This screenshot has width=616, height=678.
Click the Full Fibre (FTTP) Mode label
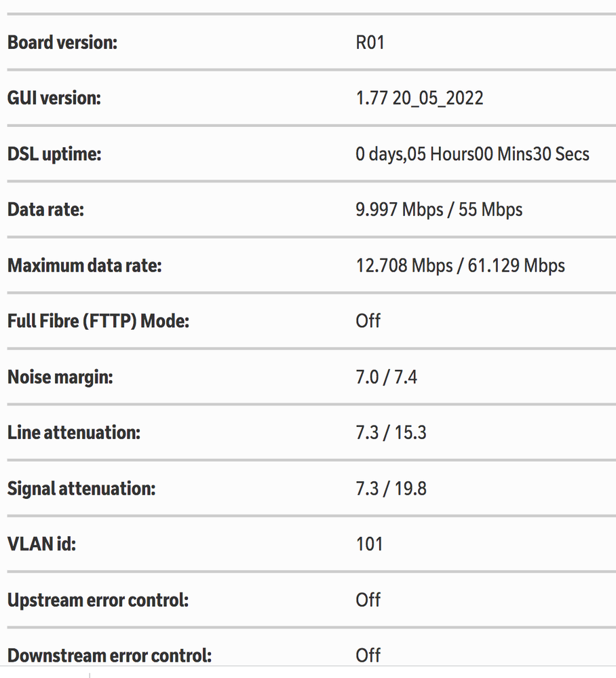(98, 320)
